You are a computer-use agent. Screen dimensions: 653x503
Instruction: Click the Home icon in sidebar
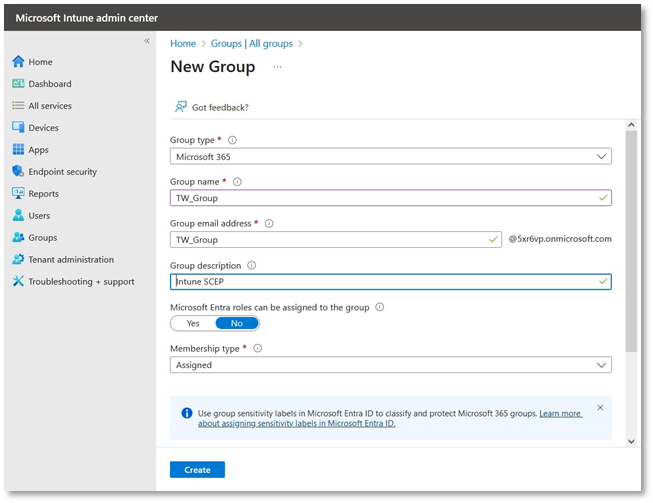pyautogui.click(x=18, y=62)
